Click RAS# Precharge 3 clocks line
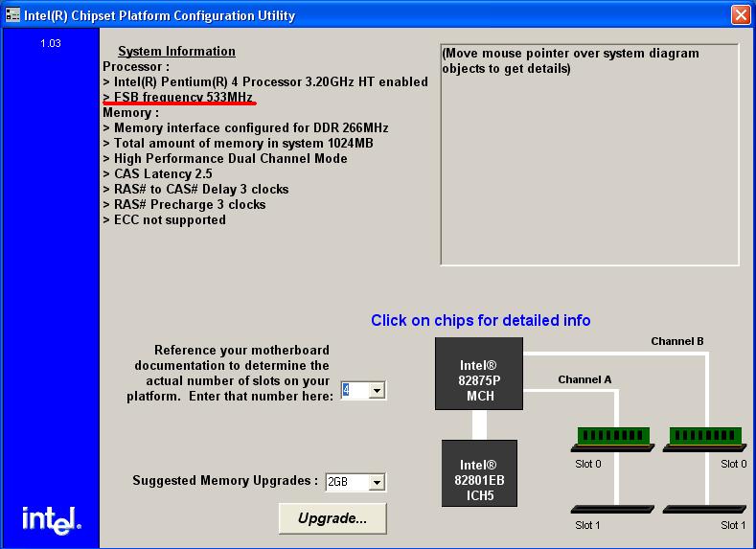Image resolution: width=756 pixels, height=549 pixels. (x=184, y=204)
